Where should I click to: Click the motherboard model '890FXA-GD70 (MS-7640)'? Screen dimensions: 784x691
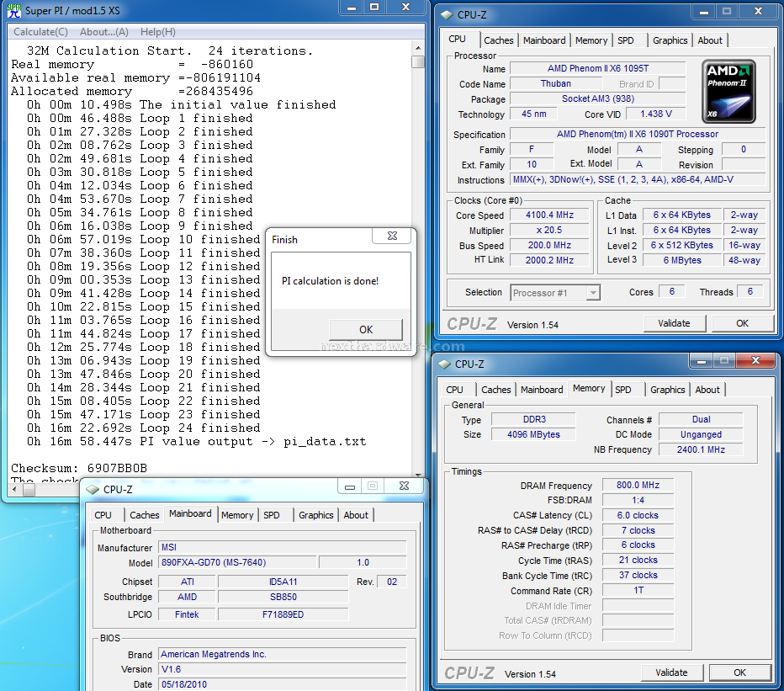[237, 562]
